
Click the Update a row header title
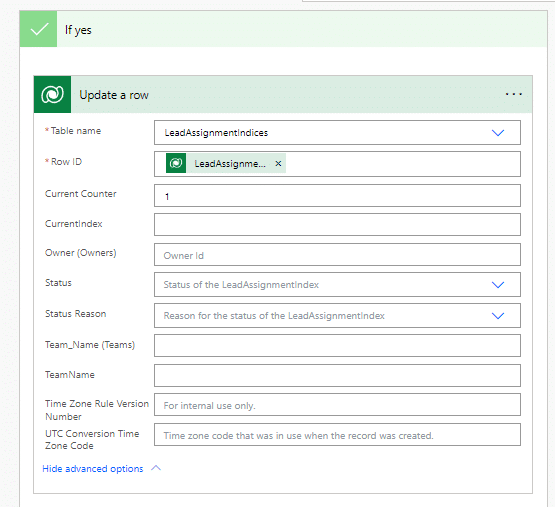tap(114, 95)
